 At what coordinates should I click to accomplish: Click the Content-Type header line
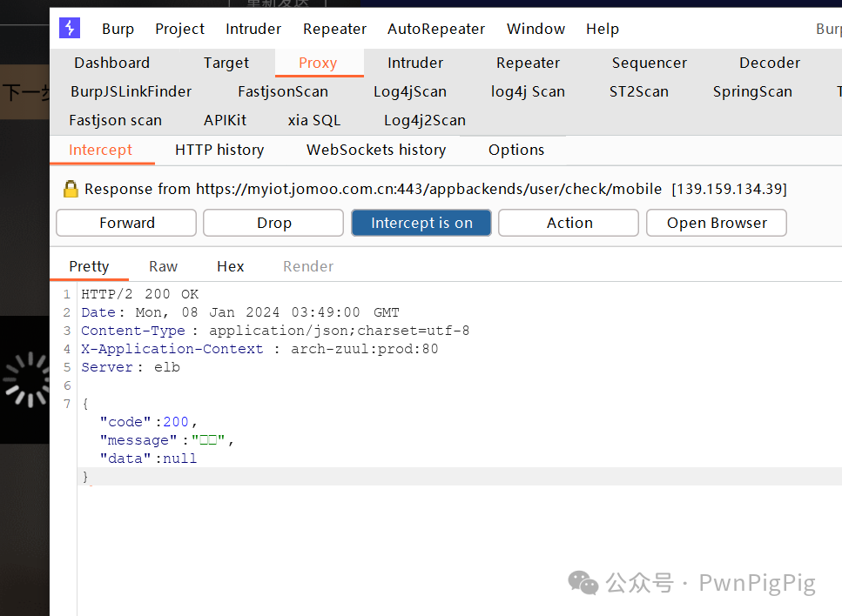point(275,331)
